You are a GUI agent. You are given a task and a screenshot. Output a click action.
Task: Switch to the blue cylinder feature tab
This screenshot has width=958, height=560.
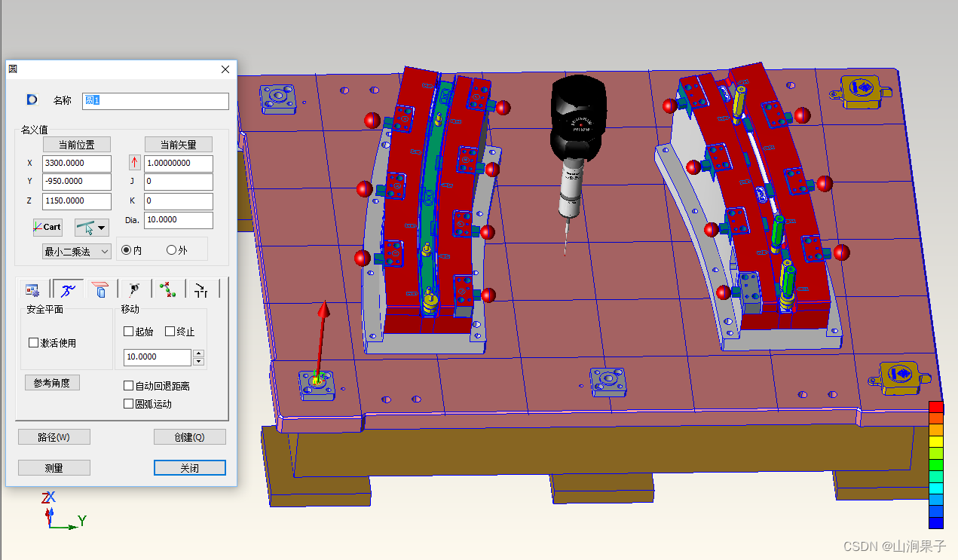(x=101, y=289)
